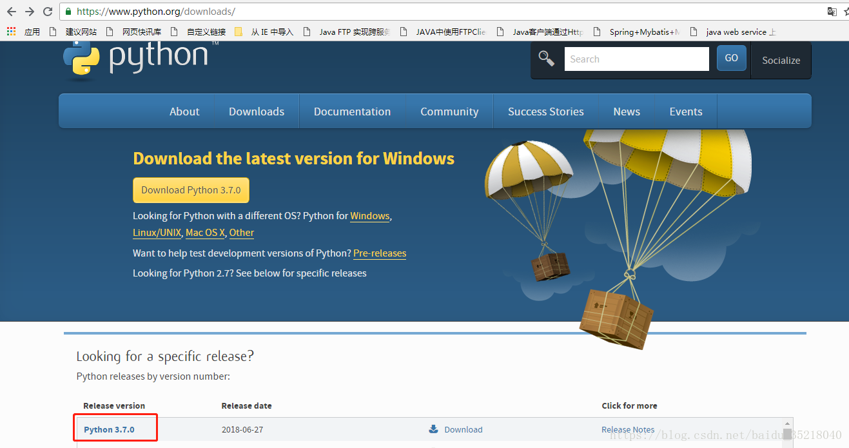
Task: Open the Downloads navigation menu
Action: tap(256, 112)
